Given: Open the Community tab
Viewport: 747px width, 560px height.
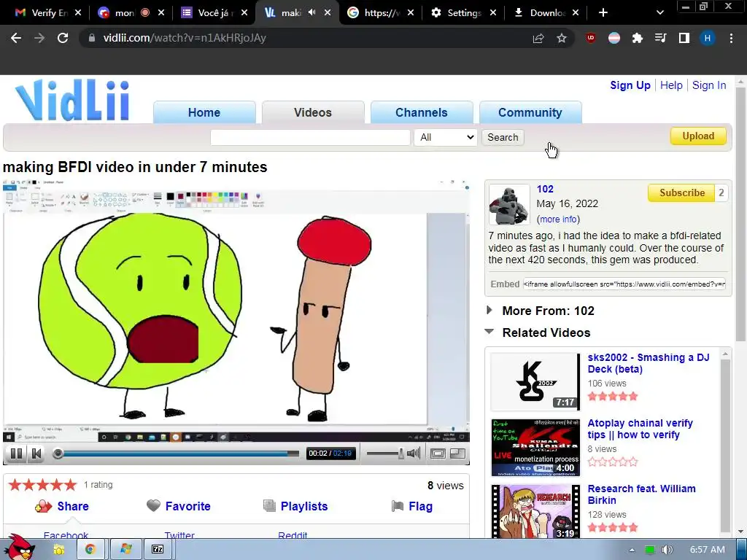Looking at the screenshot, I should [x=530, y=112].
